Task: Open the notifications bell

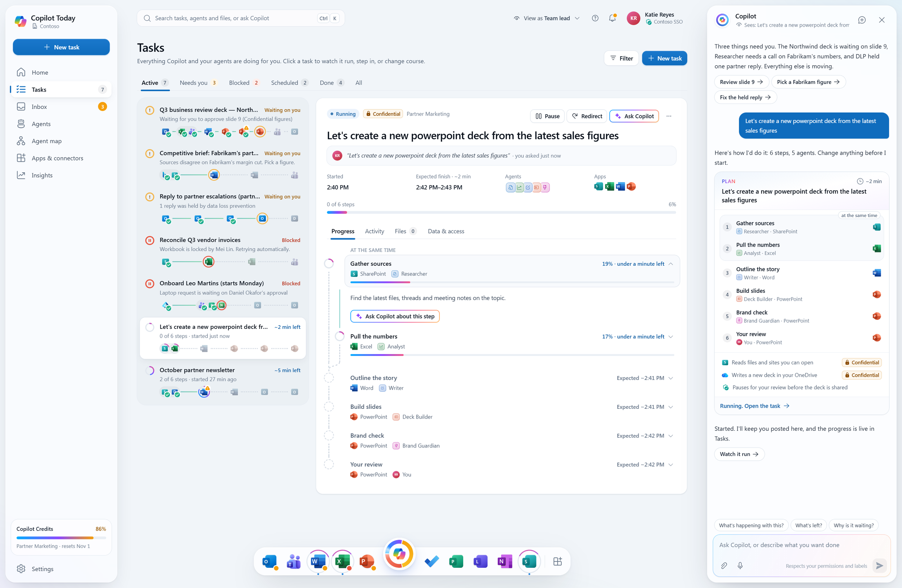Action: tap(612, 18)
